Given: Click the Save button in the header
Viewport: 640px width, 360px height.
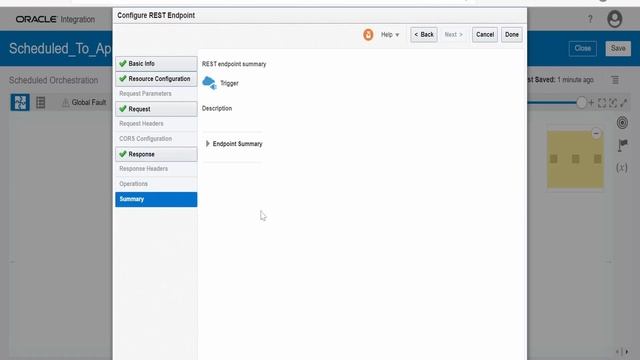Looking at the screenshot, I should tap(618, 48).
